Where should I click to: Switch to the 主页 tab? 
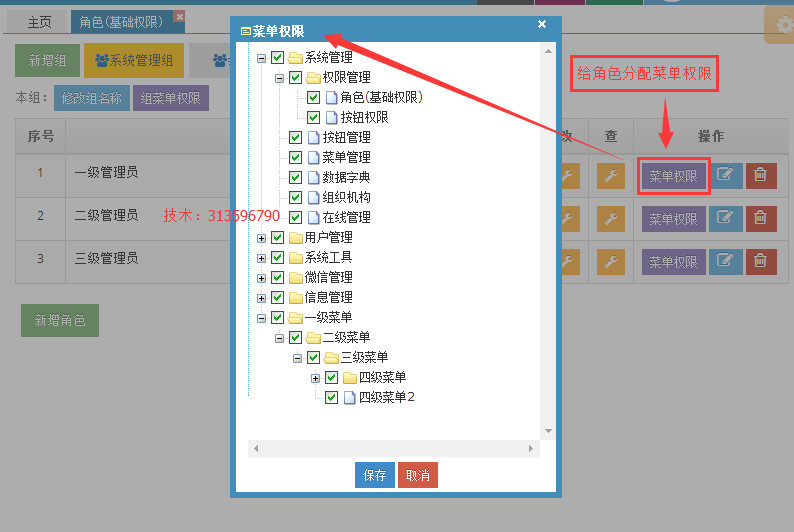(39, 22)
